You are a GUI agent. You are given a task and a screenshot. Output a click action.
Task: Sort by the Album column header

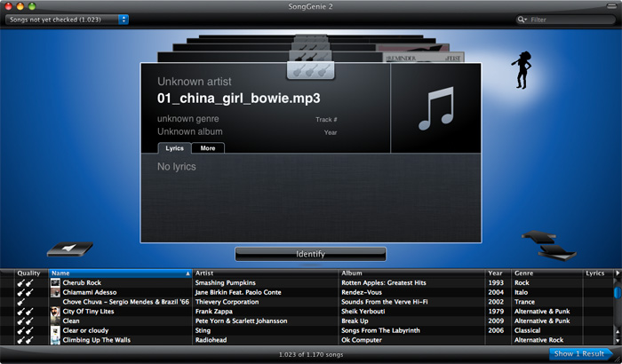coord(411,273)
